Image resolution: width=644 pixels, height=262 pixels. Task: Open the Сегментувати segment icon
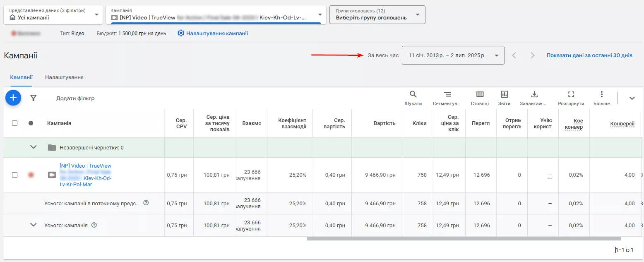click(447, 94)
